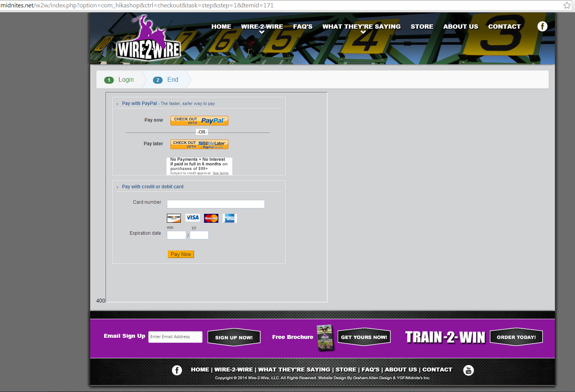The image size is (575, 392).
Task: Click Sign Up Now button
Action: [x=234, y=337]
